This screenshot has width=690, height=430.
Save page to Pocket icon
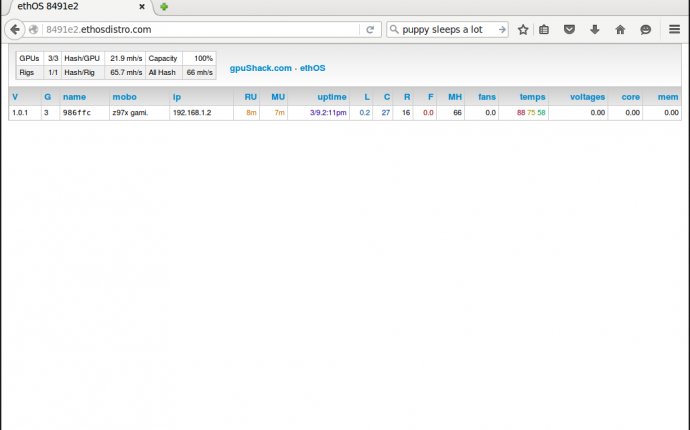coord(569,29)
